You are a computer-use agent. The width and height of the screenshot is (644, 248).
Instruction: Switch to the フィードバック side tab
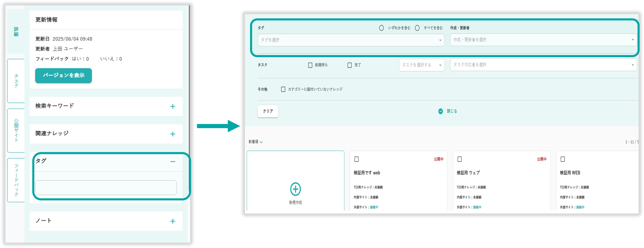[16, 180]
